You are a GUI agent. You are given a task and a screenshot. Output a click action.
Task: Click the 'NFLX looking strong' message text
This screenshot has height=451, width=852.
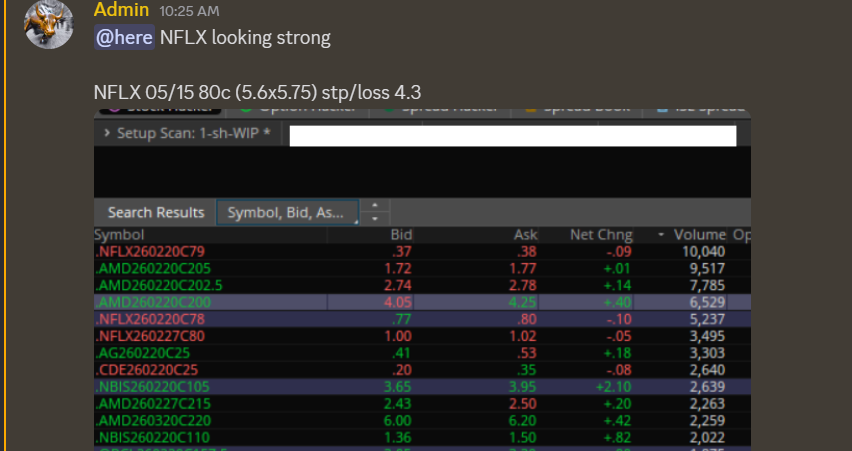pos(245,37)
